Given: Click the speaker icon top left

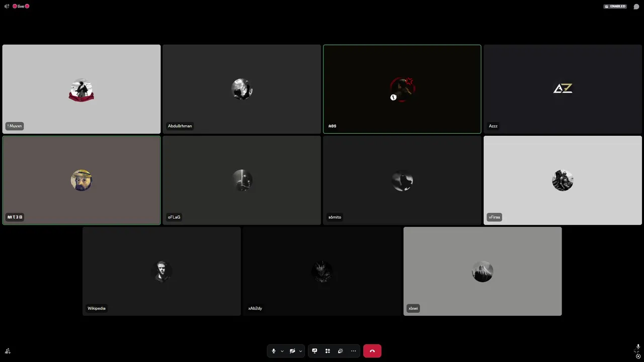Looking at the screenshot, I should pos(7,6).
